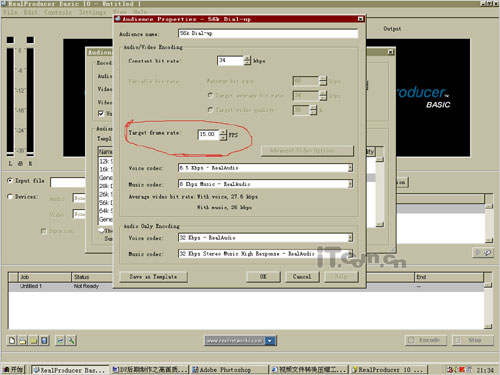Click the OK button
The height and width of the screenshot is (375, 500).
(x=263, y=277)
